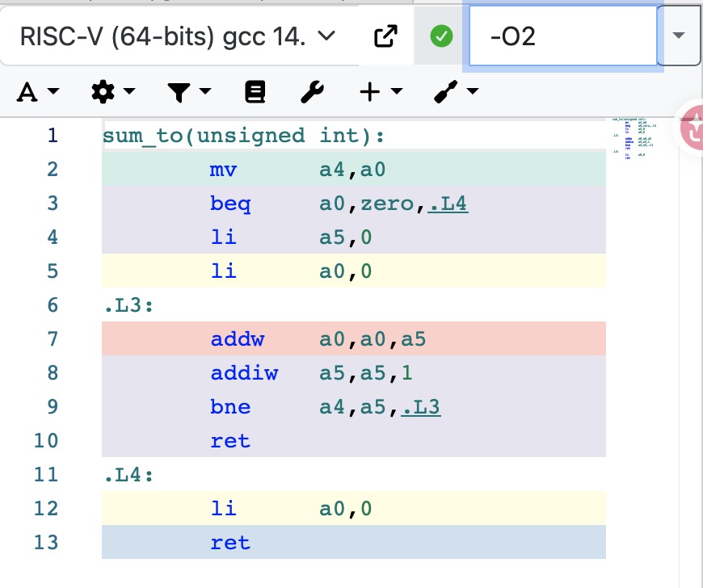Screen dimensions: 703x588
Task: Click the .L4: label on line 11
Action: click(x=128, y=475)
